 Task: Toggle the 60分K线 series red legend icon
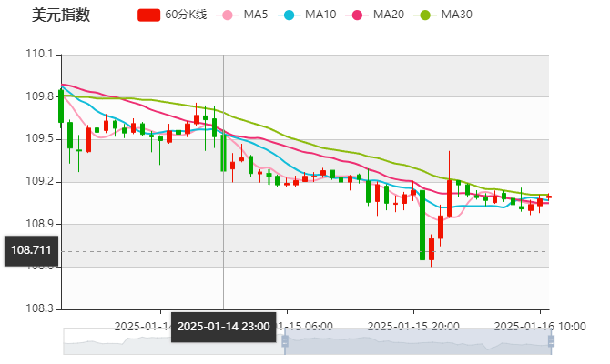click(x=148, y=15)
